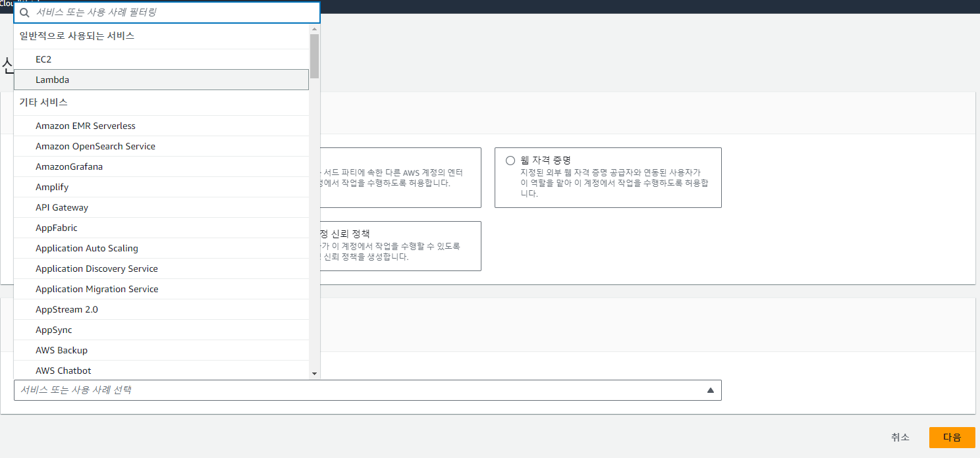The height and width of the screenshot is (458, 980).
Task: Select EC2 from common services
Action: click(x=161, y=59)
